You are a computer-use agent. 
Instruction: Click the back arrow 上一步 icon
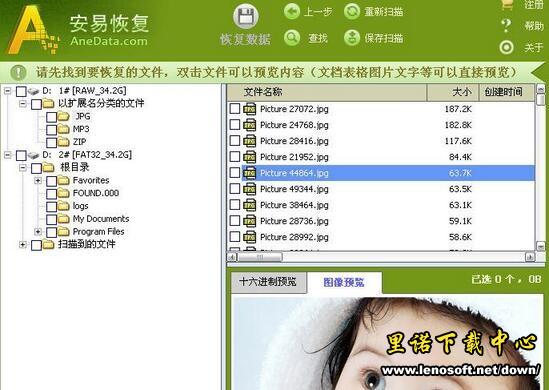(292, 11)
